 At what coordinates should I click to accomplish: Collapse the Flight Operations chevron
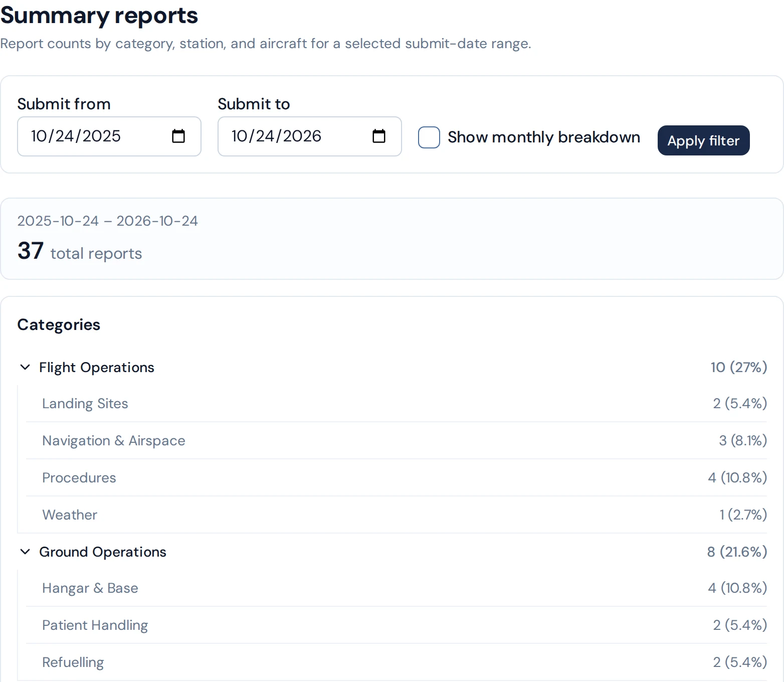(25, 367)
